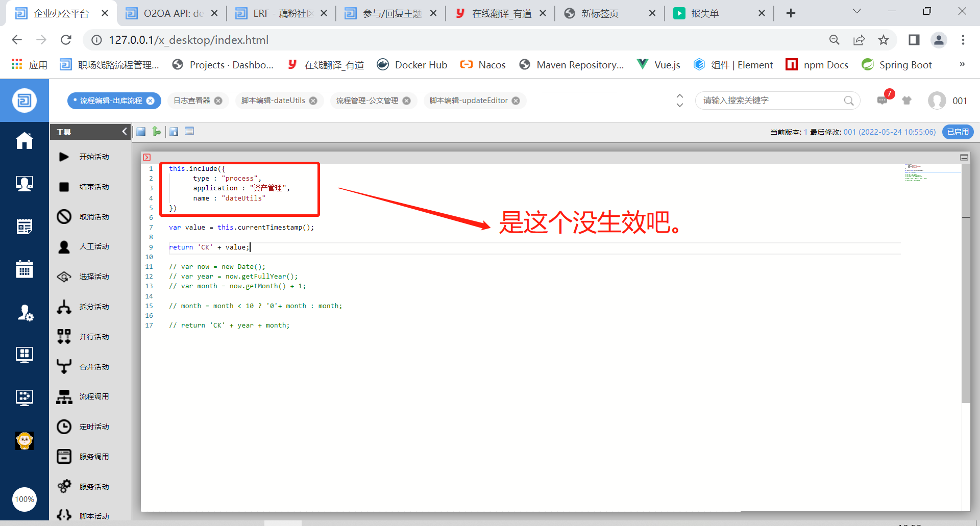980x526 pixels.
Task: Open the flow-diagram monitor icon in the left sidebar
Action: coord(24,397)
